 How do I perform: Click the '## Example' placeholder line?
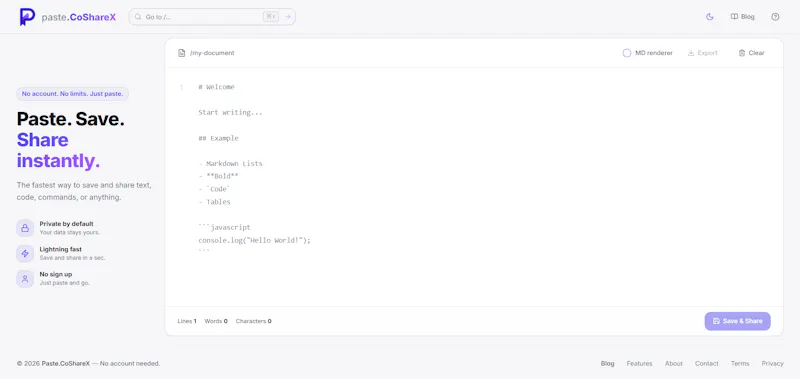click(x=218, y=138)
